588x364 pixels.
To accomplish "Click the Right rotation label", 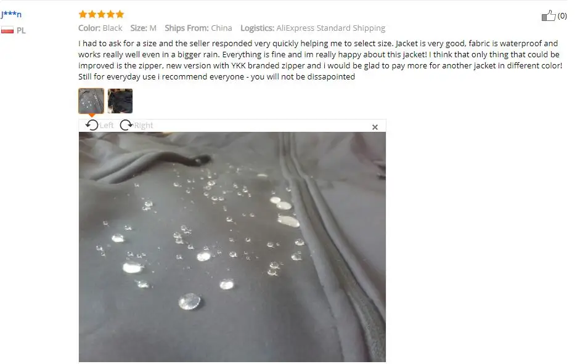I will pos(143,125).
